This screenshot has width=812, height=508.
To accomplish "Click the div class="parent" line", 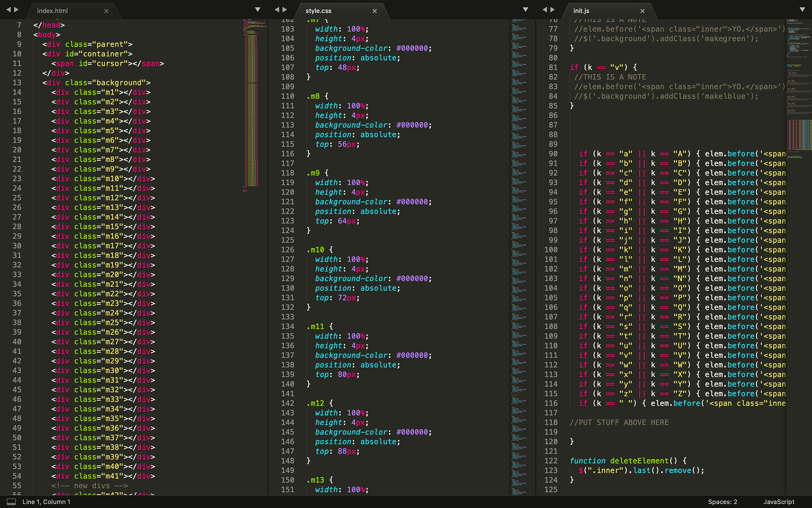I will click(x=87, y=44).
